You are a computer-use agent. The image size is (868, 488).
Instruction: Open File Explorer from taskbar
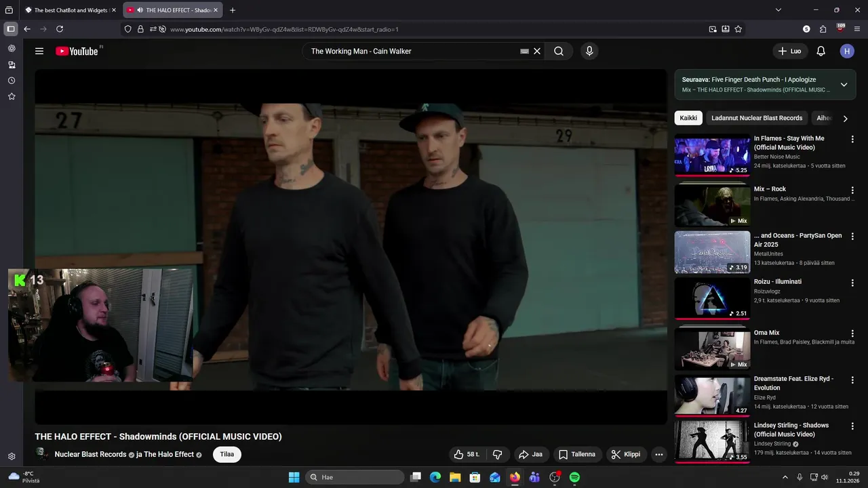point(455,477)
